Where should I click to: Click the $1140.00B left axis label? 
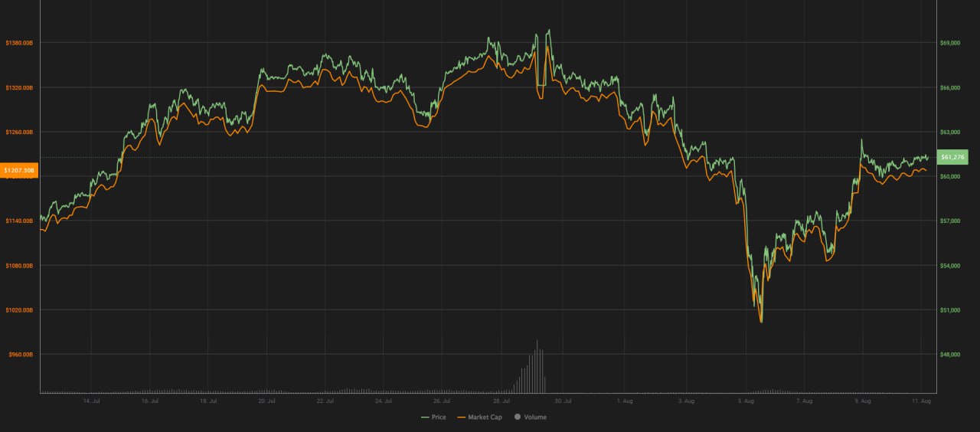18,221
